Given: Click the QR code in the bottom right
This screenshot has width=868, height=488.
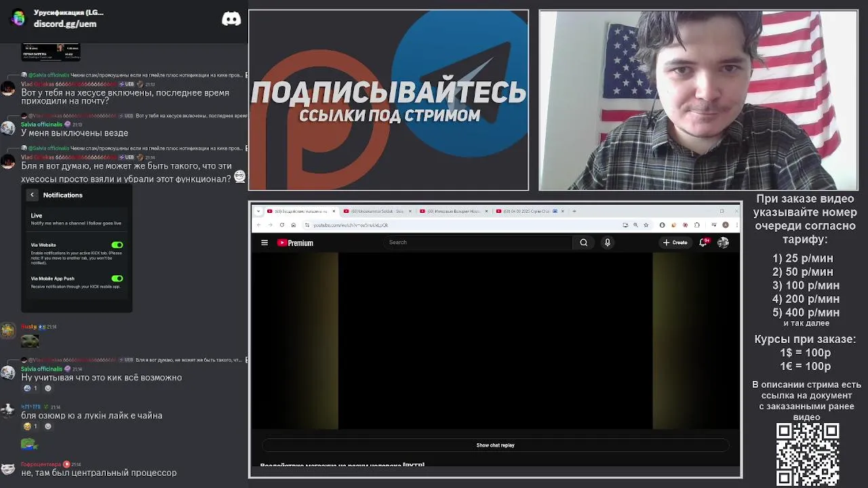Looking at the screenshot, I should click(x=808, y=455).
